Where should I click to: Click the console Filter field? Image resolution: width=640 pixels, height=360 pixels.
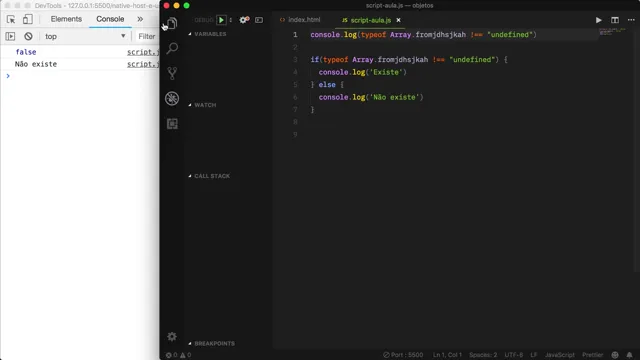click(147, 36)
